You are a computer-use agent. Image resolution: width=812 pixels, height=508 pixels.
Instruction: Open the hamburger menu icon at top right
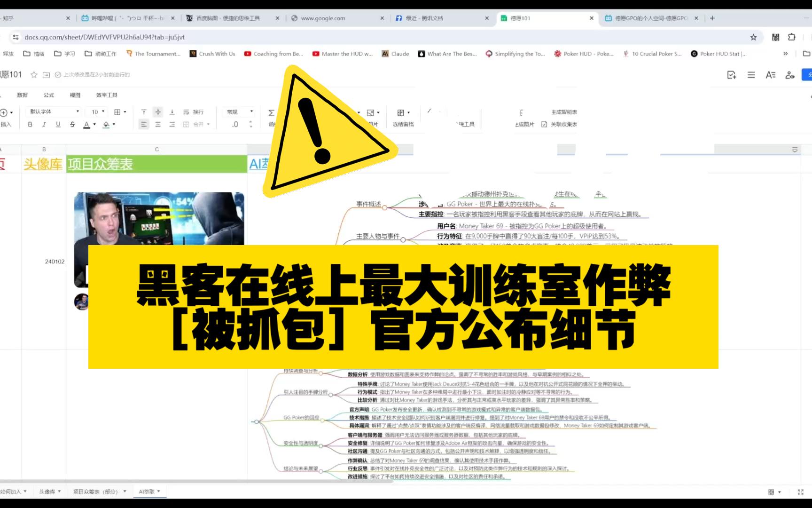tap(751, 75)
